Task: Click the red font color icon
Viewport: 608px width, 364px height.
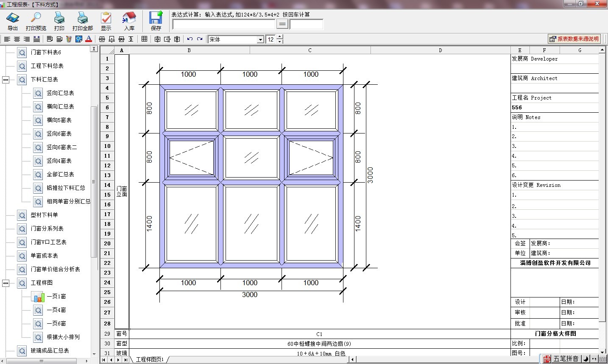Action: [89, 39]
